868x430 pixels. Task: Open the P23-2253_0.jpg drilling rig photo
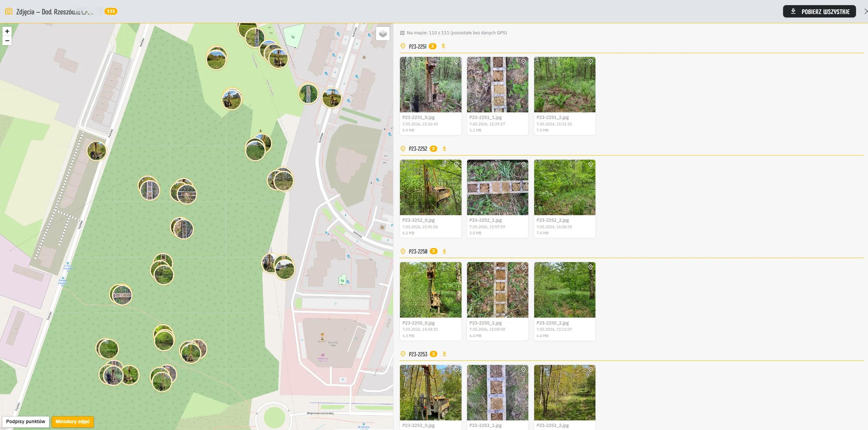(x=430, y=393)
